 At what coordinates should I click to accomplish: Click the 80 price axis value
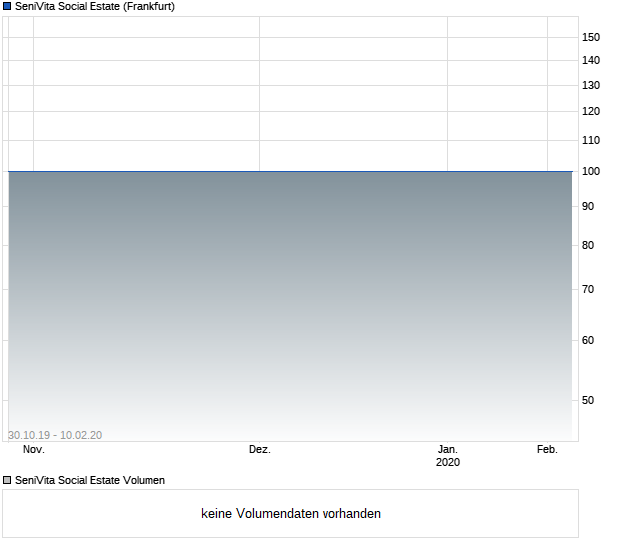tap(588, 245)
